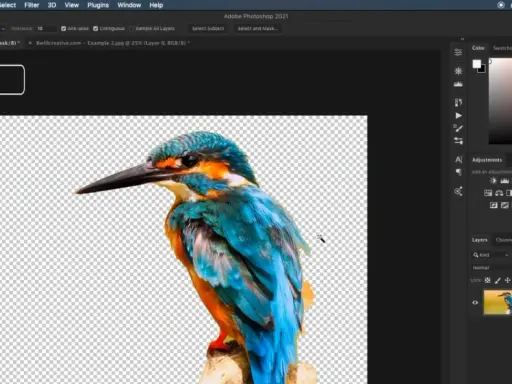Click the Select Subject button
This screenshot has height=384, width=512.
click(208, 29)
